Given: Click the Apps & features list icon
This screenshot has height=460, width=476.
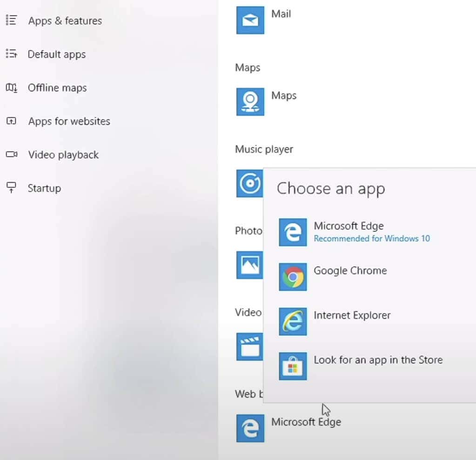Looking at the screenshot, I should (x=11, y=20).
